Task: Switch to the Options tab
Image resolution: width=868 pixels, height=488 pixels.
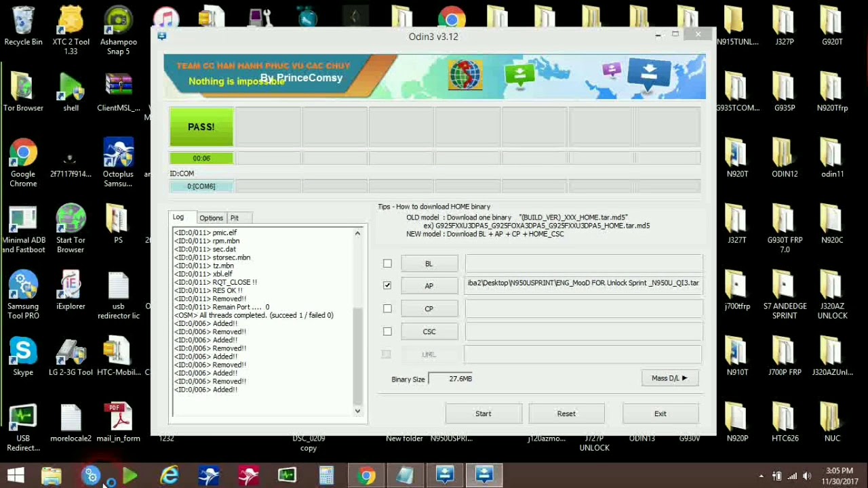Action: 211,218
